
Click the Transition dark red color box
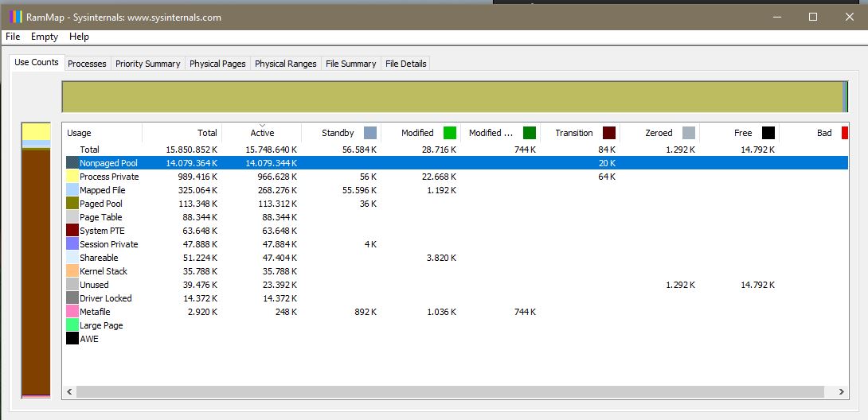(609, 133)
